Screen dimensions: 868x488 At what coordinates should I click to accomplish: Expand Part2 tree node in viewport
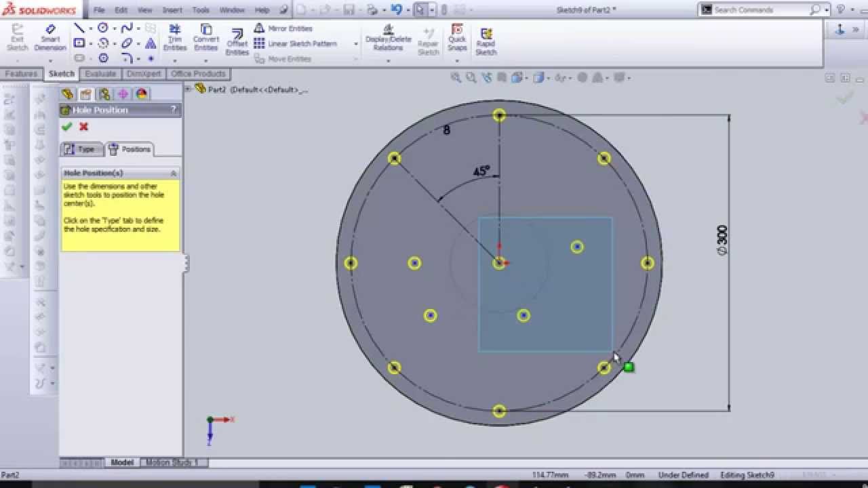[x=188, y=89]
